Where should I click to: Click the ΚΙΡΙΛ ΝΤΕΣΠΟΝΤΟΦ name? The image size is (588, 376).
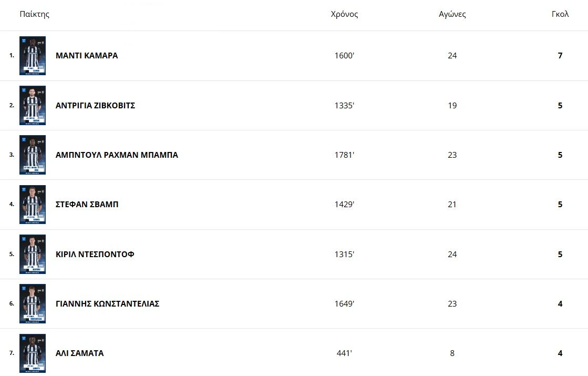pos(95,255)
